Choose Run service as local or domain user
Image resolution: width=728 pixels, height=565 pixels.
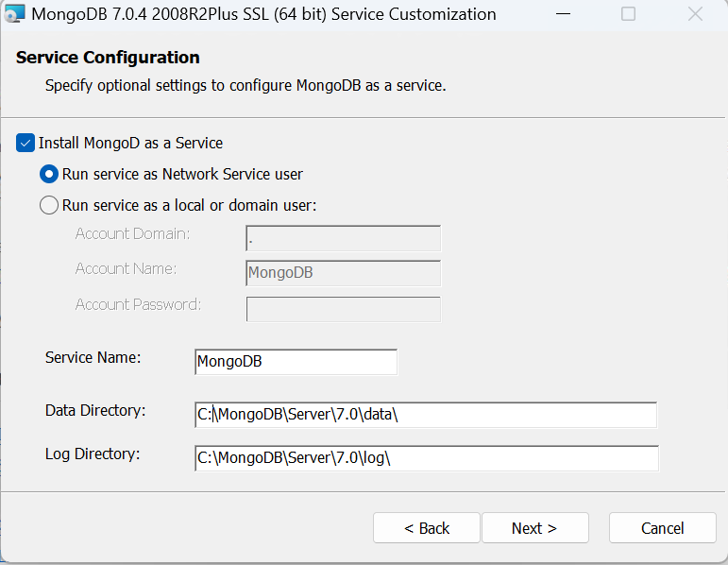tap(49, 205)
